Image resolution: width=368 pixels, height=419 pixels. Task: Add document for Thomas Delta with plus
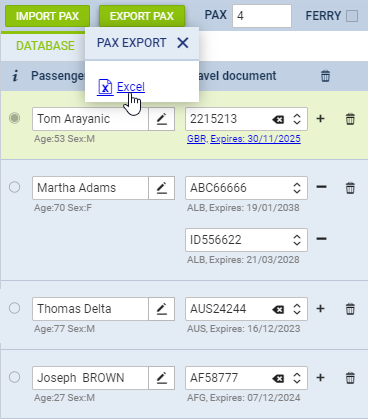[321, 308]
